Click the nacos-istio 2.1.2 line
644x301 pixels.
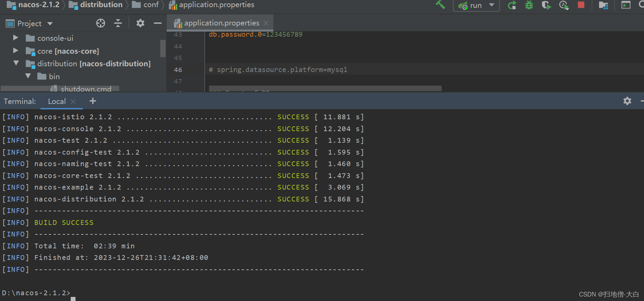[183, 117]
